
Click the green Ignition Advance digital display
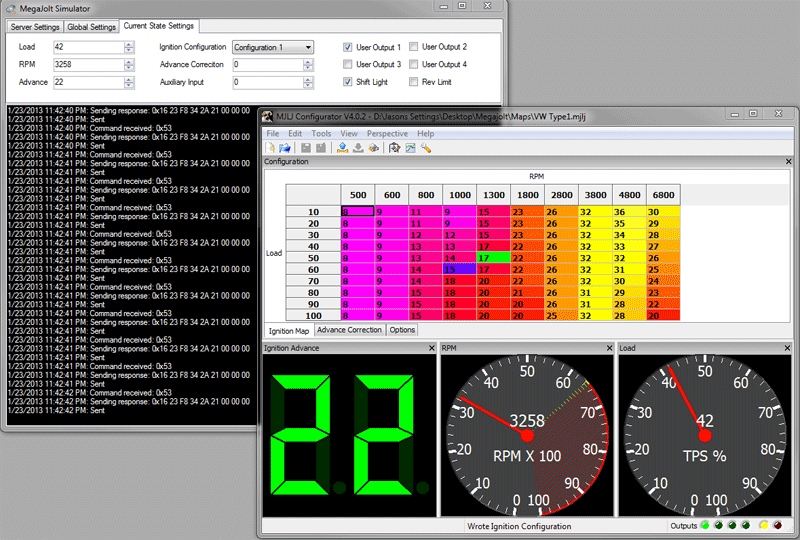point(349,435)
